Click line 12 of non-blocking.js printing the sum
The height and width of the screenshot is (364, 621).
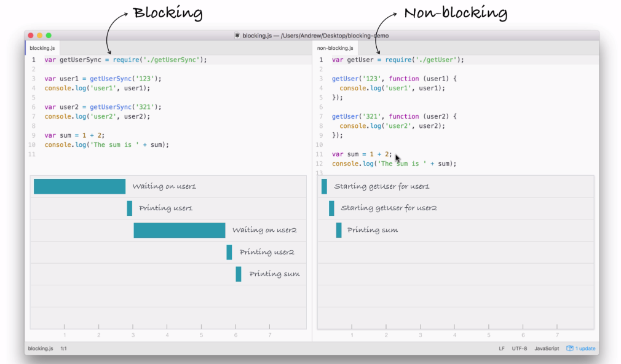pyautogui.click(x=394, y=164)
